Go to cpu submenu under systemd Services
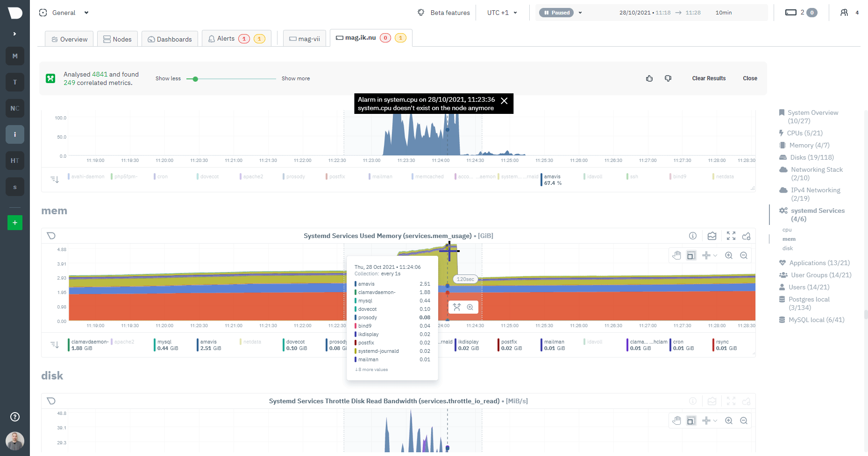This screenshot has width=868, height=456. click(x=787, y=230)
